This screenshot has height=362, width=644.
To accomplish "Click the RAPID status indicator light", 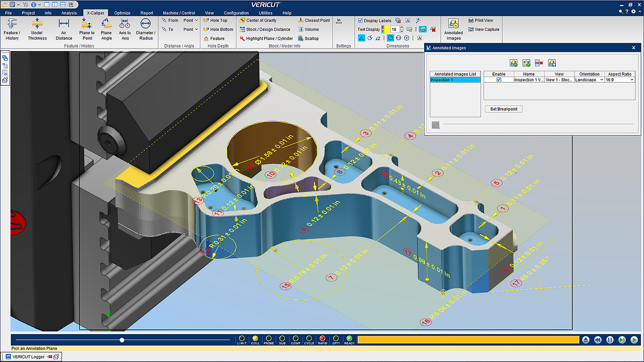I will point(322,338).
